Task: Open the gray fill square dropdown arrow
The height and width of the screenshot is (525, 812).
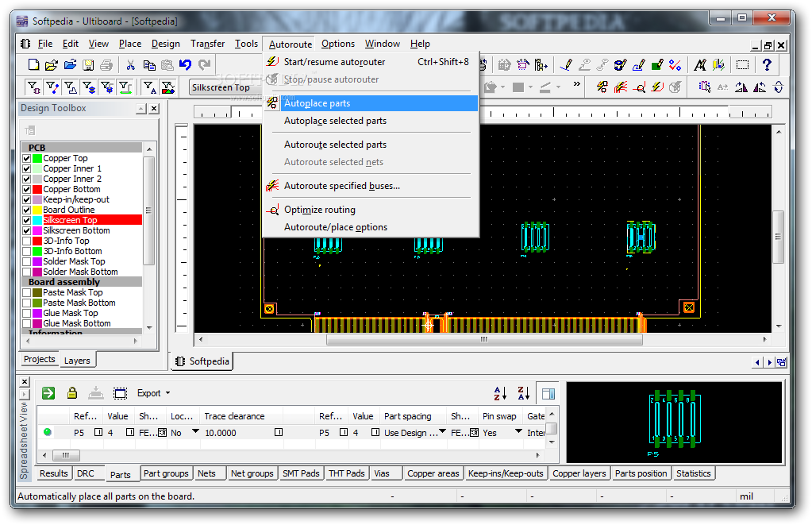Action: coord(531,87)
